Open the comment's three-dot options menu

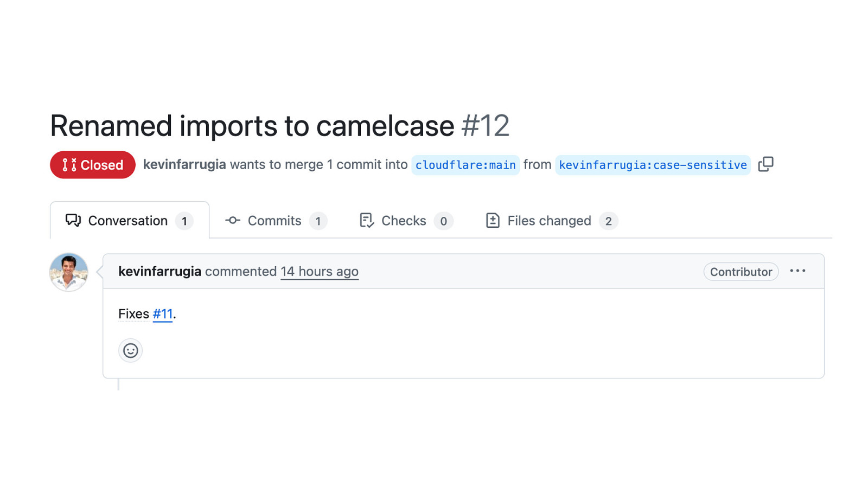[797, 271]
